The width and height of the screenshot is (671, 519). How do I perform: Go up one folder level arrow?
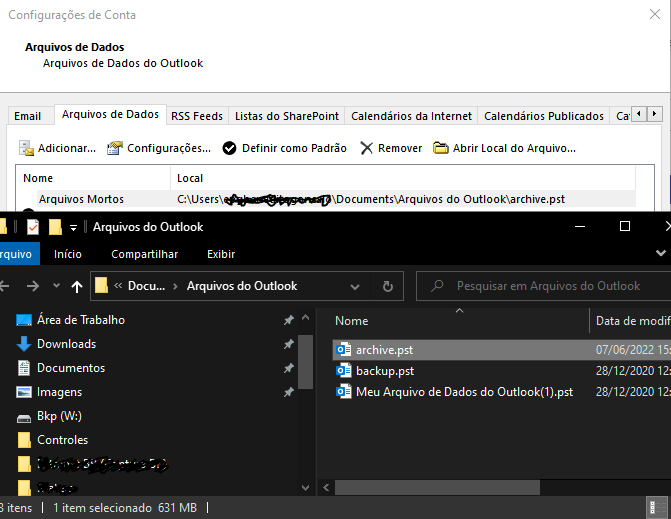point(77,286)
